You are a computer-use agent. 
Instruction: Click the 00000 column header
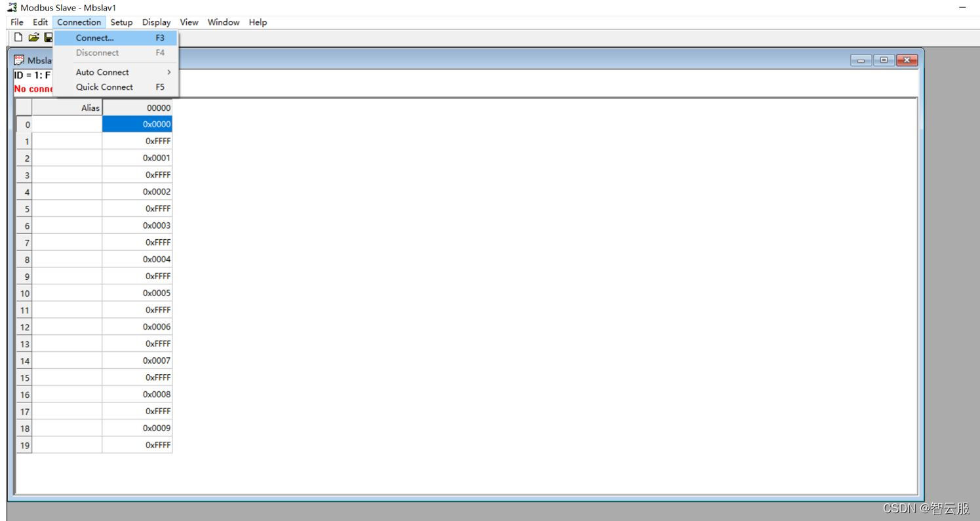[137, 108]
